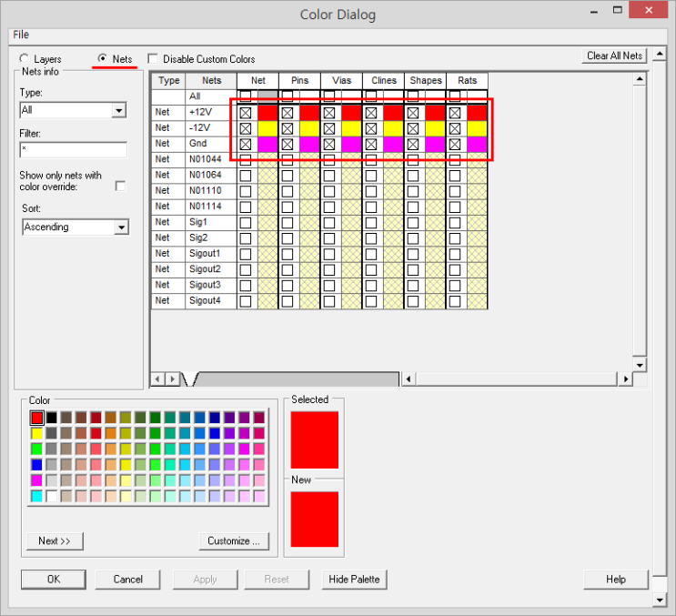Click the Gnd Pins magenta color cell
The image size is (676, 616).
tap(310, 144)
